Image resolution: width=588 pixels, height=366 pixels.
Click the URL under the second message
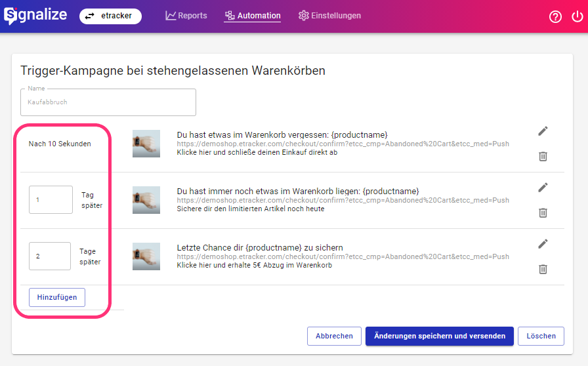[343, 200]
